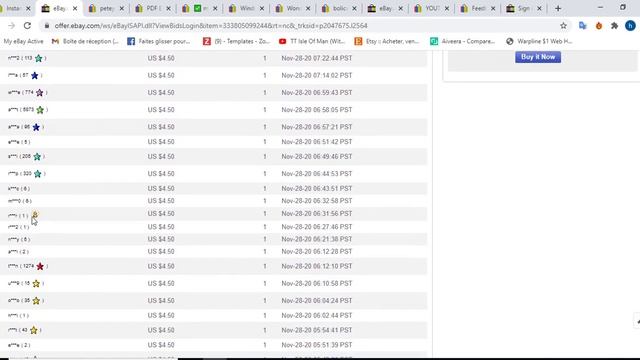
Task: Bookmark this page with the star icon
Action: [563, 26]
